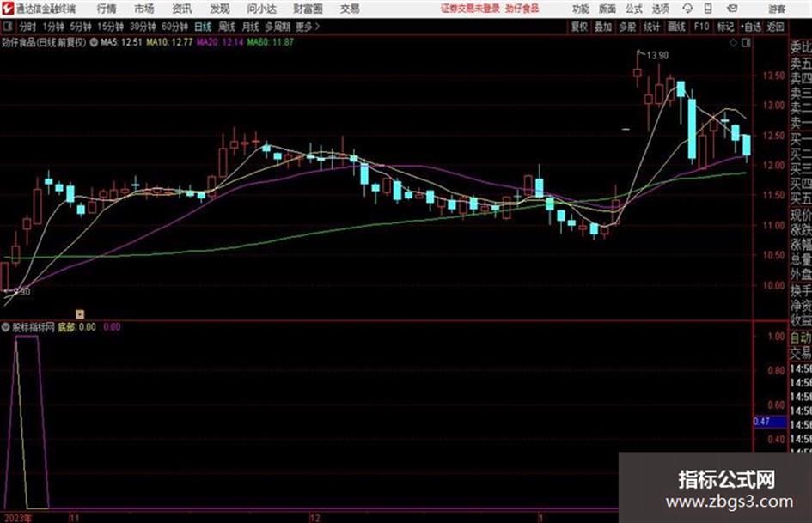Image resolution: width=812 pixels, height=523 pixels.
Task: Click the 复权 toolbar button
Action: click(579, 27)
